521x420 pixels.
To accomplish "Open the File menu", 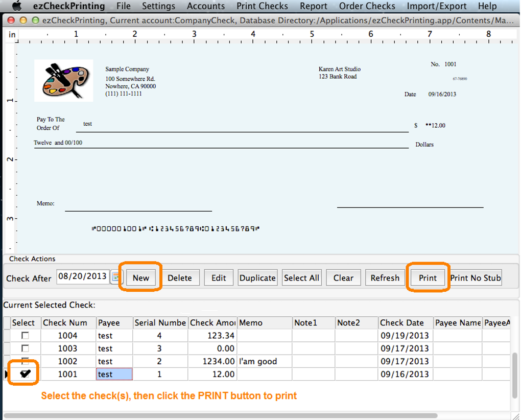I will point(124,6).
